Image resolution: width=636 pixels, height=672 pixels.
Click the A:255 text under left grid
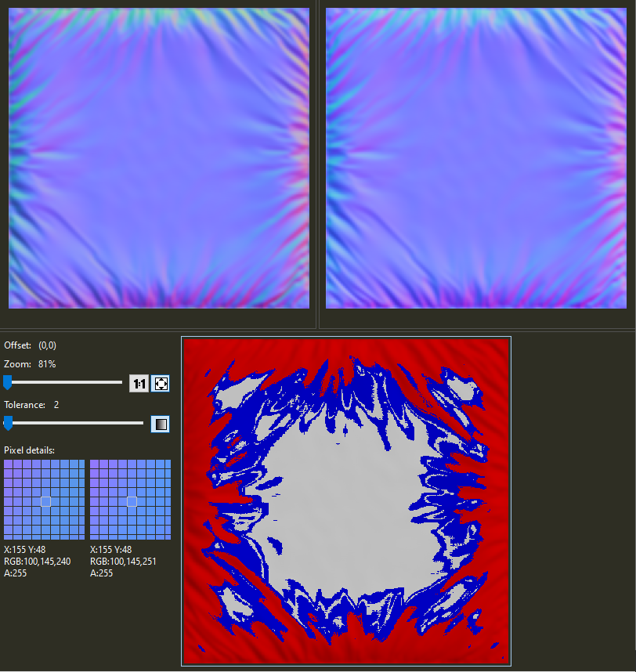pyautogui.click(x=16, y=573)
